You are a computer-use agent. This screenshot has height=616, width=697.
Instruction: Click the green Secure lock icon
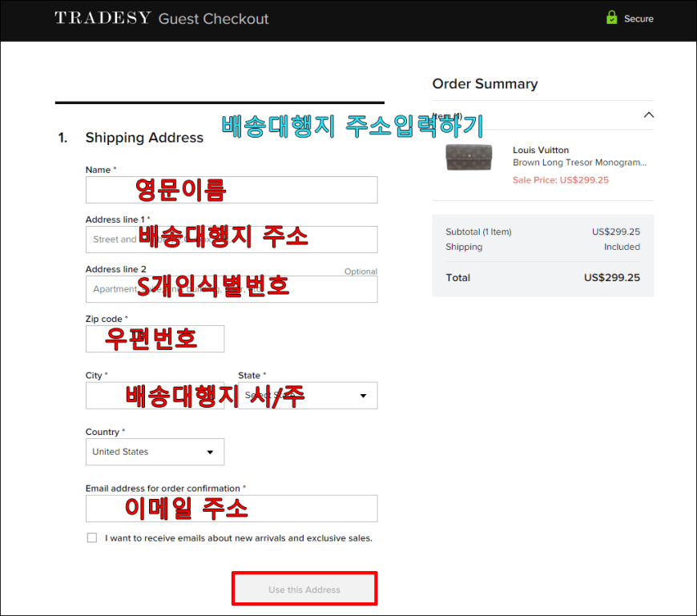pos(611,18)
